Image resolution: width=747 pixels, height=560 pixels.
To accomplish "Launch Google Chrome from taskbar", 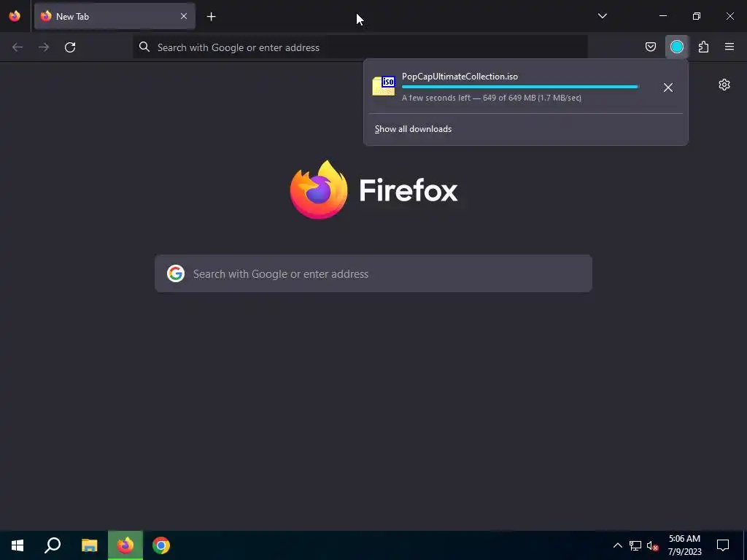I will (161, 545).
